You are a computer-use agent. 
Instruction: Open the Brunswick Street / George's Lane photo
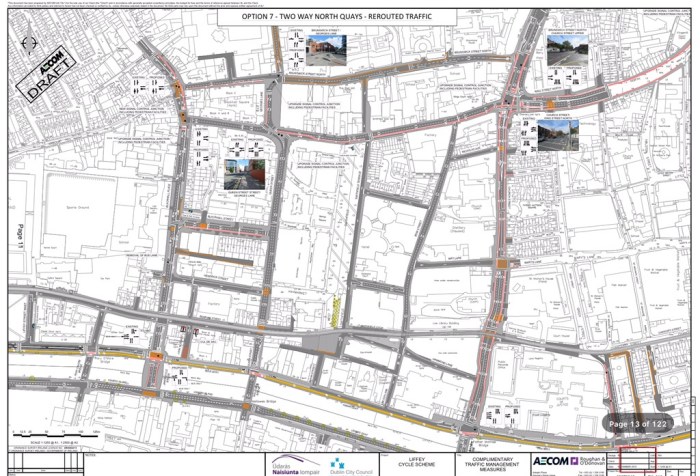(x=326, y=52)
